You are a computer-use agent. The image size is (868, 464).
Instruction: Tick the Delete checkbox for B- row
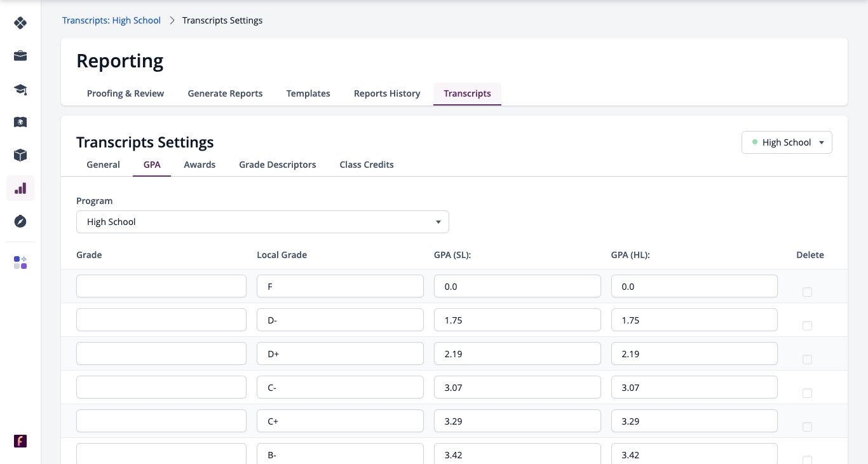click(807, 460)
